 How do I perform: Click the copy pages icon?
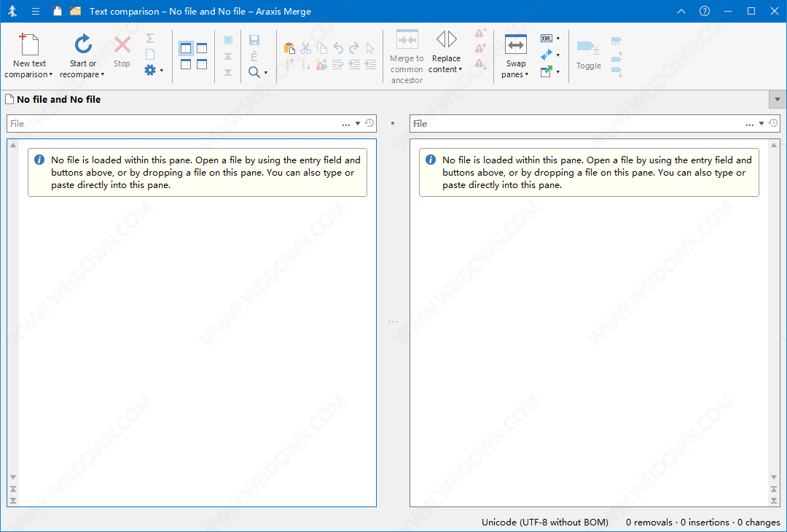coord(322,48)
